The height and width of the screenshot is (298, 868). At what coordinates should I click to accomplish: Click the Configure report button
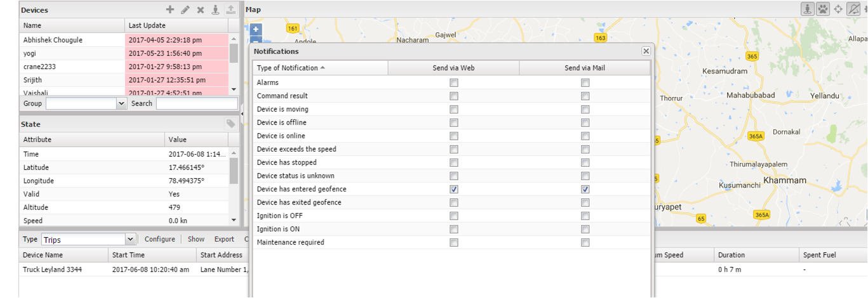pos(159,239)
